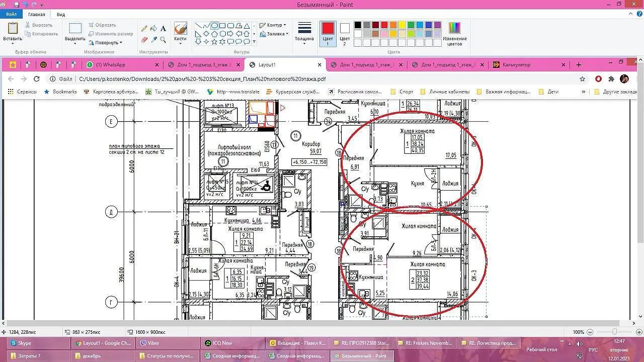Activate the Цвет 1 color slot
This screenshot has height=362, width=644.
[x=328, y=34]
